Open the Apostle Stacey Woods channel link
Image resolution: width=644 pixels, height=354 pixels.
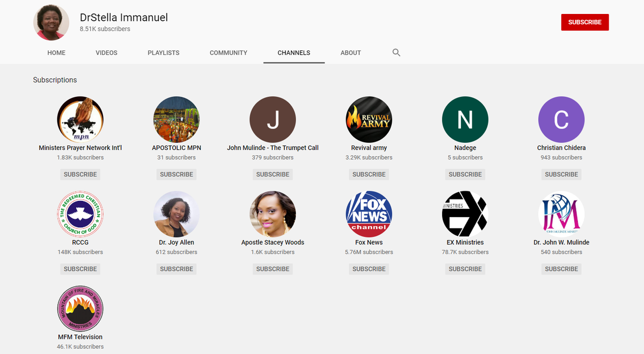(x=273, y=242)
